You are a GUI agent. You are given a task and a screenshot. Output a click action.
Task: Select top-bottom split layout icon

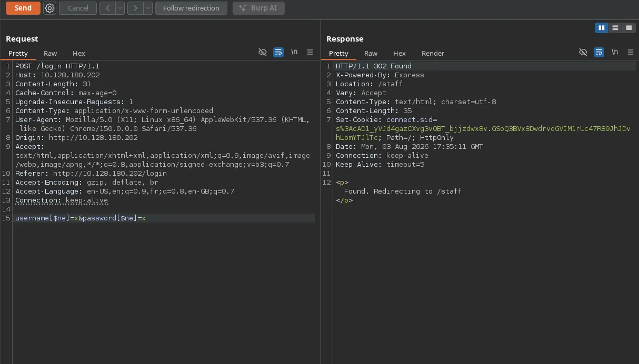pyautogui.click(x=615, y=28)
